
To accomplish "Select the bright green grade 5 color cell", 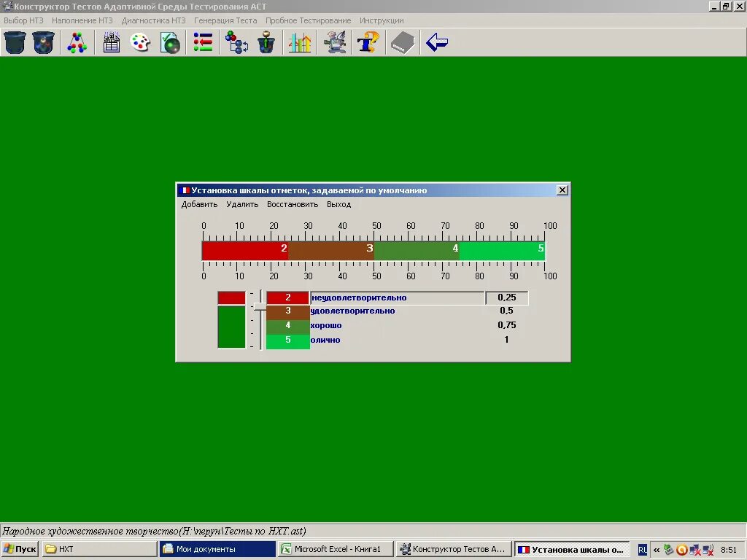I will (x=287, y=341).
